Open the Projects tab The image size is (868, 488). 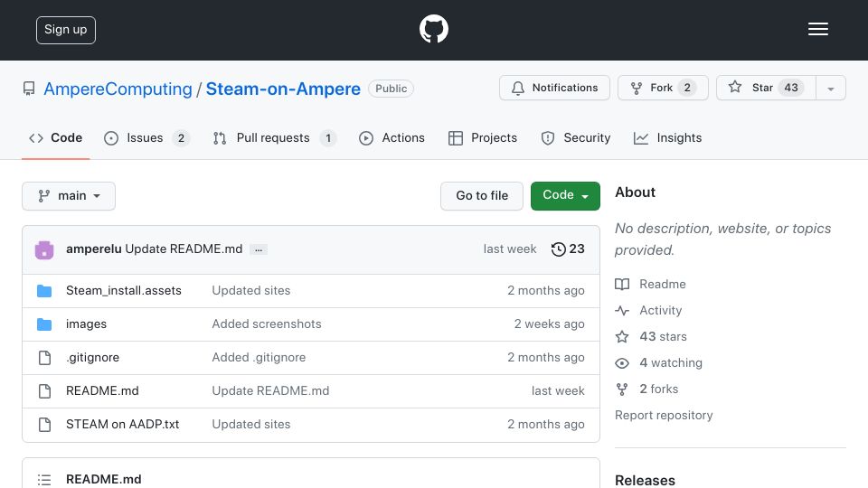[483, 137]
